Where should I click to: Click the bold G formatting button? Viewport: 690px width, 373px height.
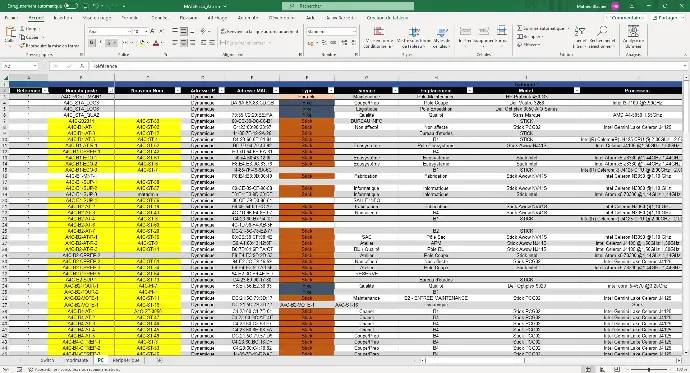[92, 43]
